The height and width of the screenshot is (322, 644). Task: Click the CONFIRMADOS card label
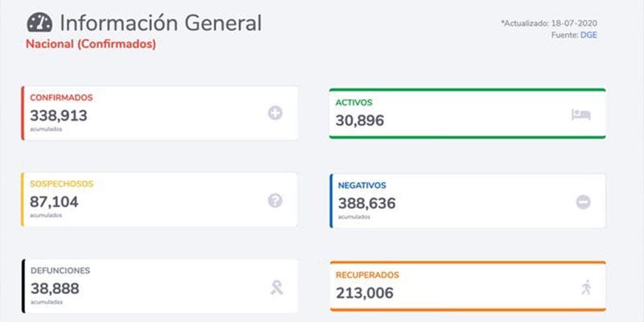click(61, 97)
